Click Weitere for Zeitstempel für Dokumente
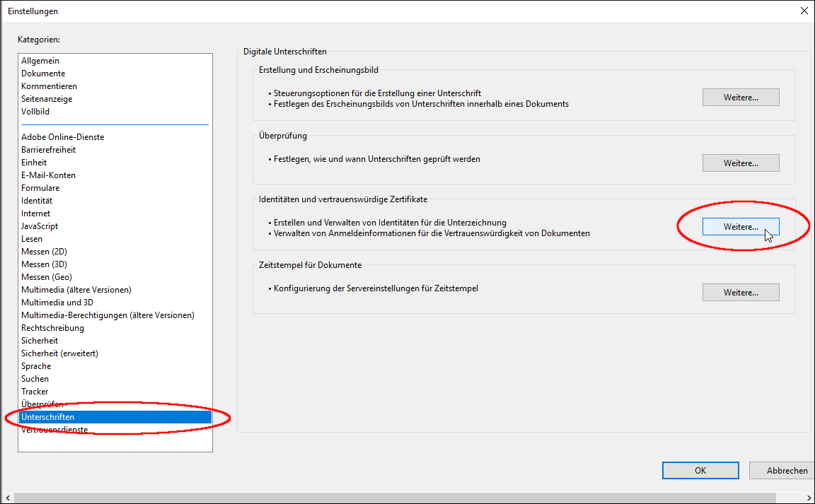 point(741,293)
